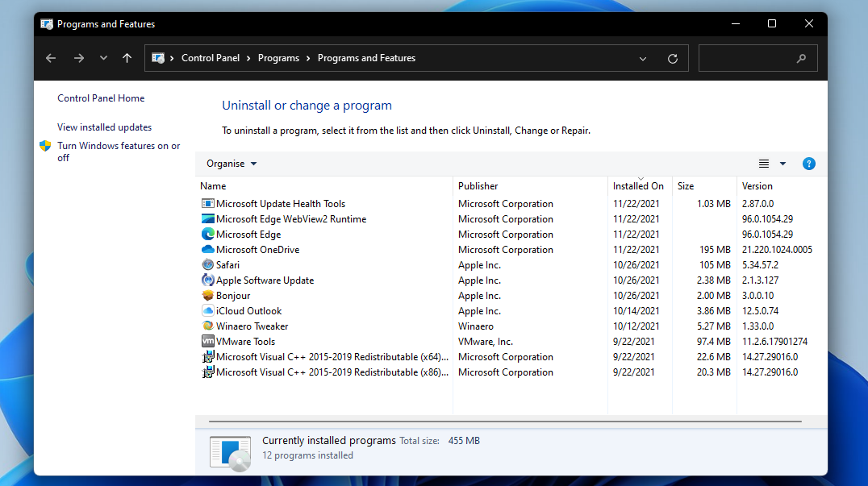Select Microsoft Update Health Tools name
868x486 pixels.
(281, 203)
